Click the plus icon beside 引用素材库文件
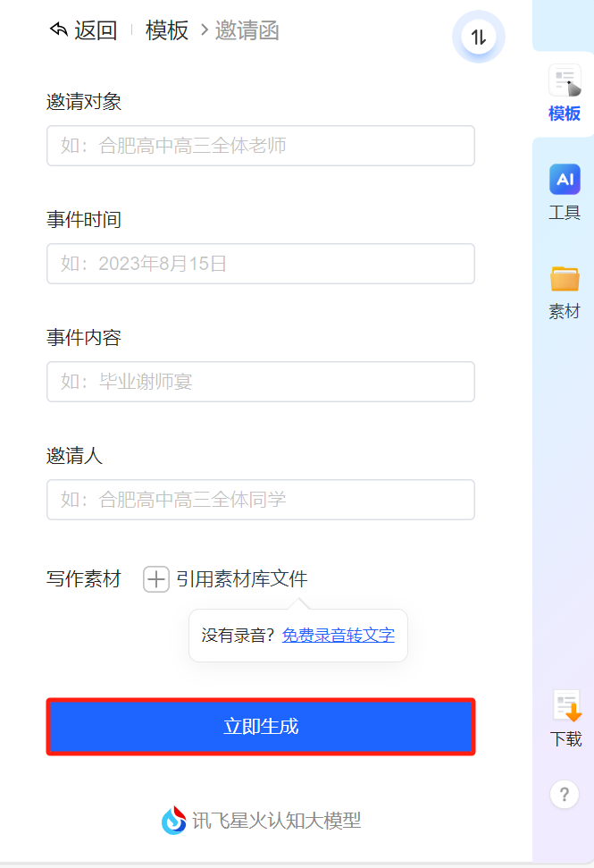The width and height of the screenshot is (594, 868). (156, 579)
